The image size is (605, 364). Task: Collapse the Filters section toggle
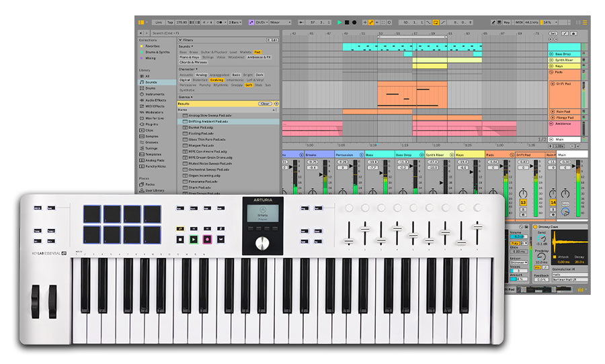click(179, 40)
